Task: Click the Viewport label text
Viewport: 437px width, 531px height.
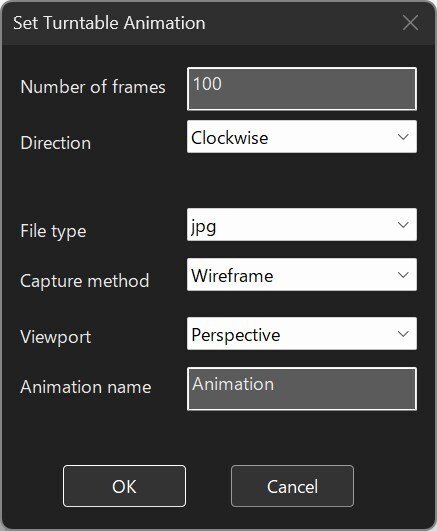Action: click(56, 337)
